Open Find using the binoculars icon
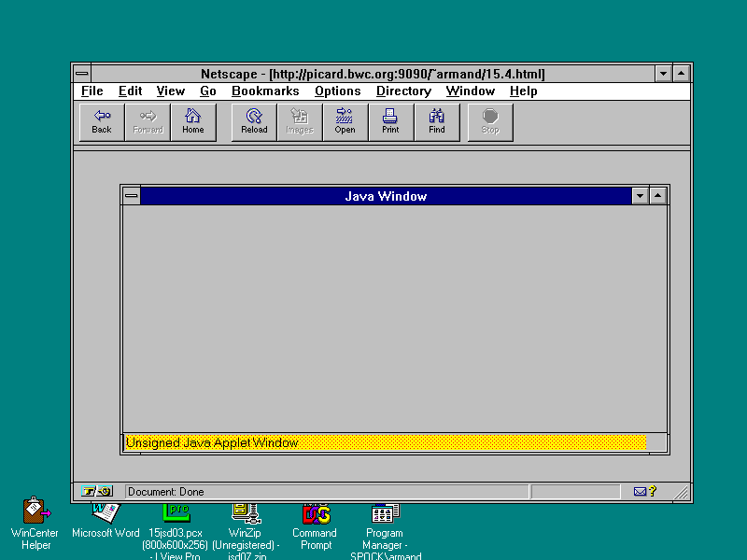Viewport: 747px width, 560px height. [437, 122]
